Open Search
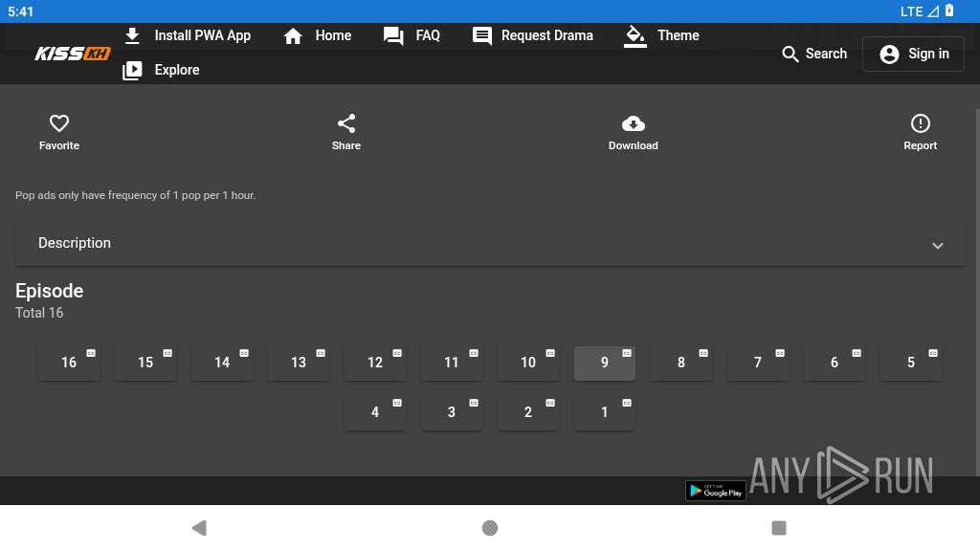The width and height of the screenshot is (980, 551). 814,54
